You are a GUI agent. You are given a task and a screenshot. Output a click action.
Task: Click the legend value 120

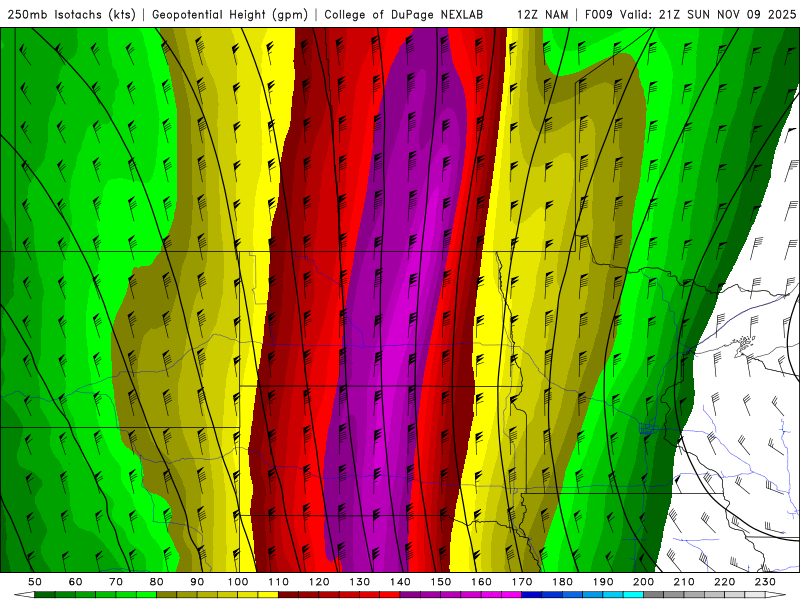[x=319, y=582]
